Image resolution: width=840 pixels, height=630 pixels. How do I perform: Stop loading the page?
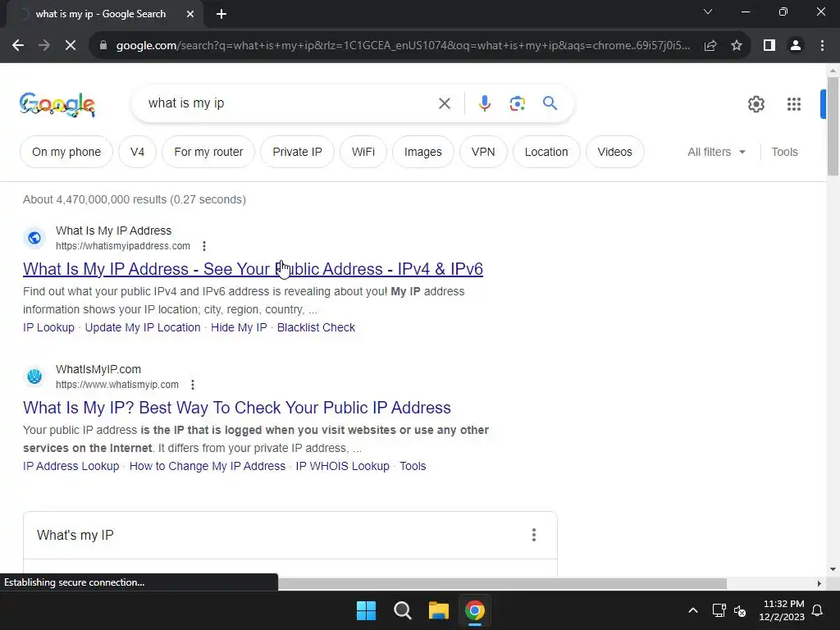coord(71,46)
